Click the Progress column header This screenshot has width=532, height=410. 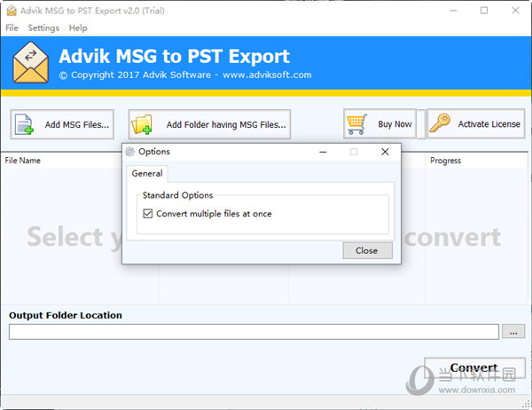coord(445,161)
